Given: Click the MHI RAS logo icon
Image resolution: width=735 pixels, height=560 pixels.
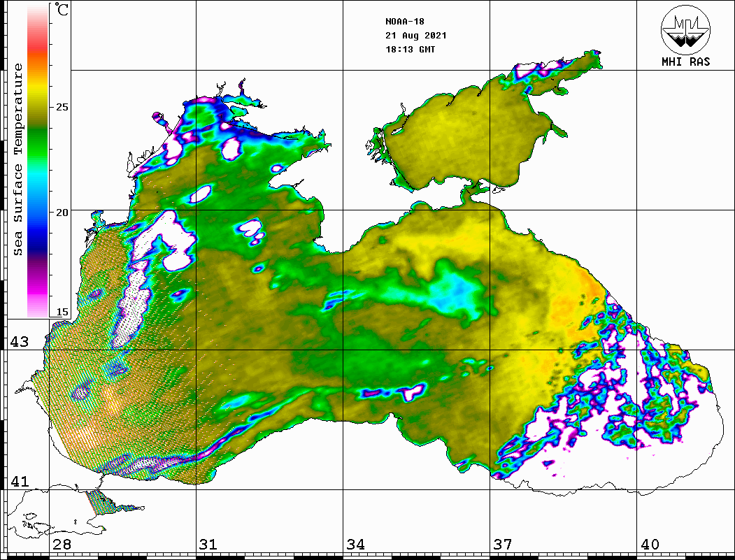Looking at the screenshot, I should 685,29.
